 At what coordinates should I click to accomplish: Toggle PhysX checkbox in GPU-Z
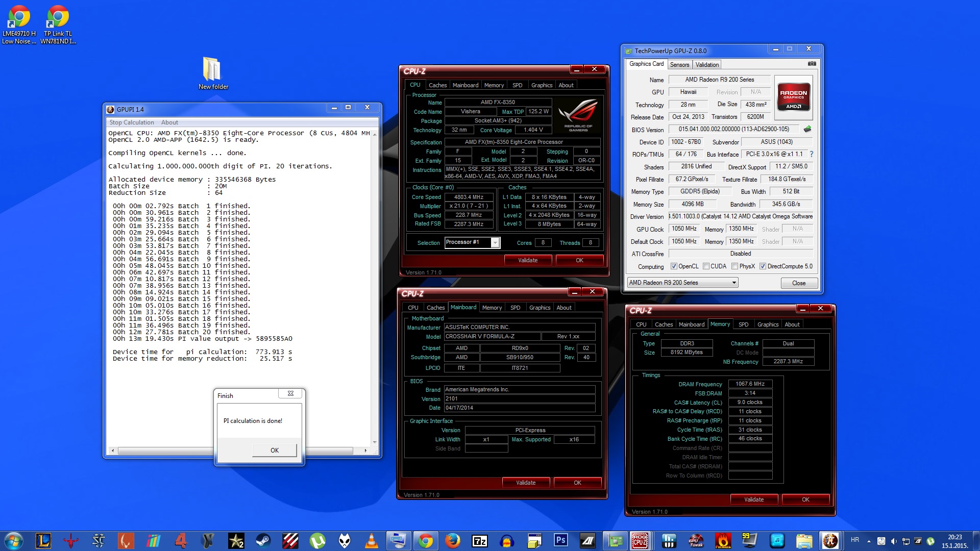734,266
